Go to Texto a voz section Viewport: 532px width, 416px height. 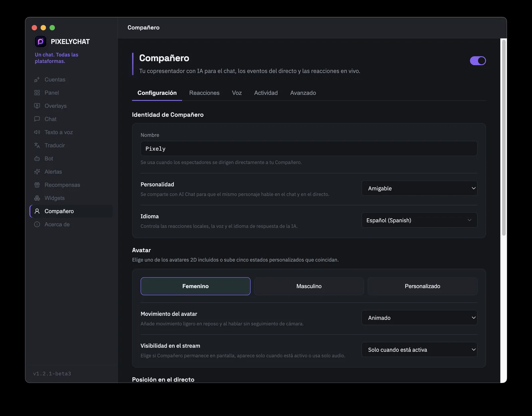coord(71,132)
